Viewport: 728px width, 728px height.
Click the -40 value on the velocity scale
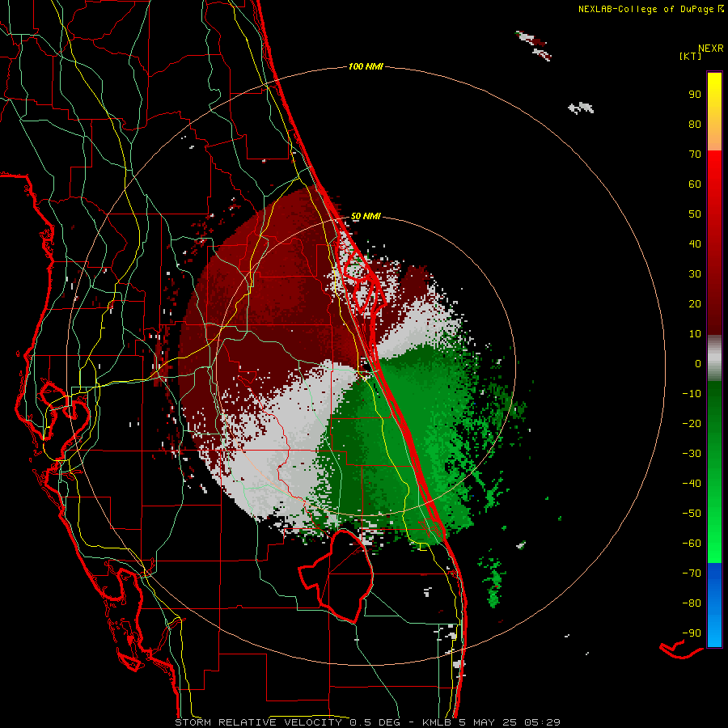[692, 484]
